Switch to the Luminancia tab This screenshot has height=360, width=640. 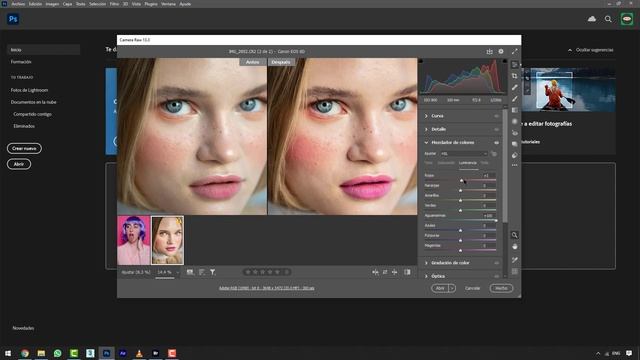pyautogui.click(x=467, y=163)
